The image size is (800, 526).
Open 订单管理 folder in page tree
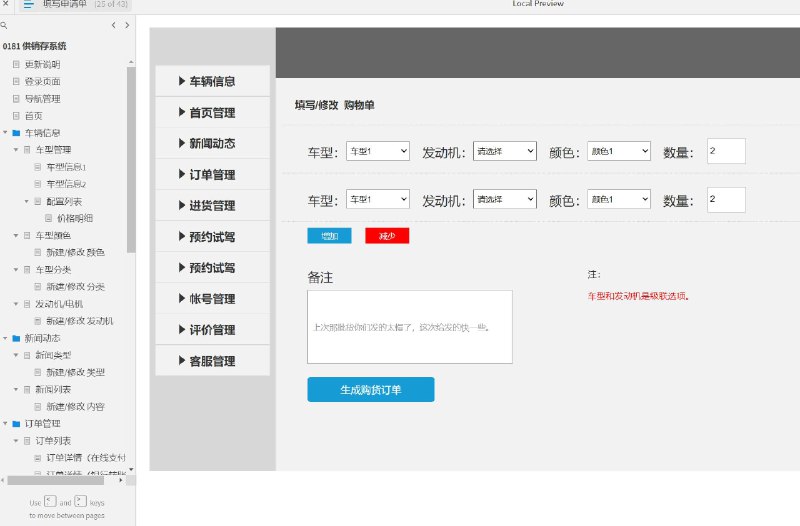click(x=42, y=423)
